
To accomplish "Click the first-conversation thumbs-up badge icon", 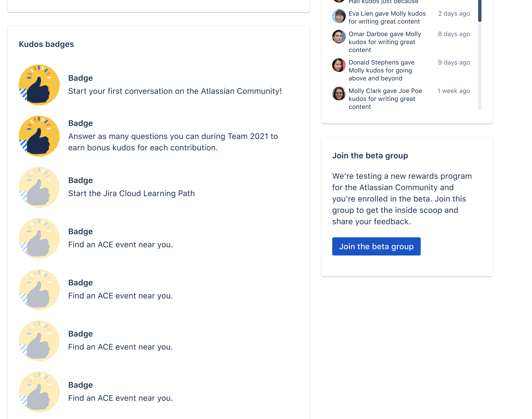I will 39,85.
